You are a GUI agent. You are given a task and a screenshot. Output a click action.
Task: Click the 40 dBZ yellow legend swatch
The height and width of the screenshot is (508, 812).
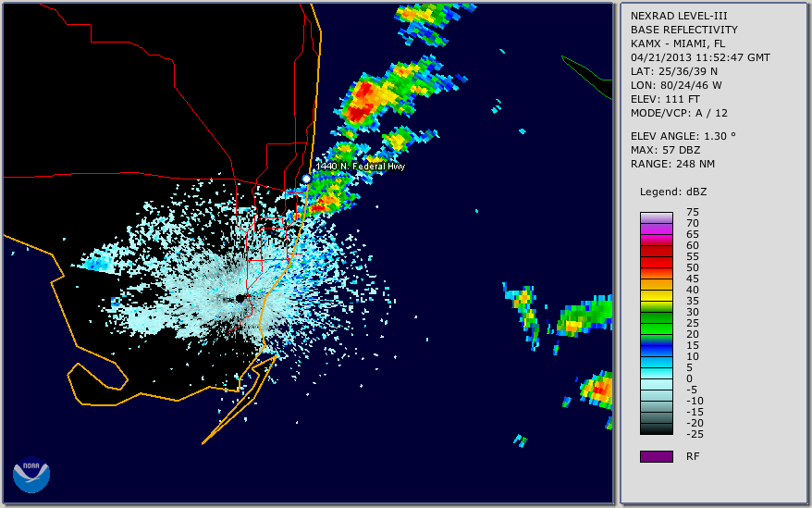click(656, 295)
